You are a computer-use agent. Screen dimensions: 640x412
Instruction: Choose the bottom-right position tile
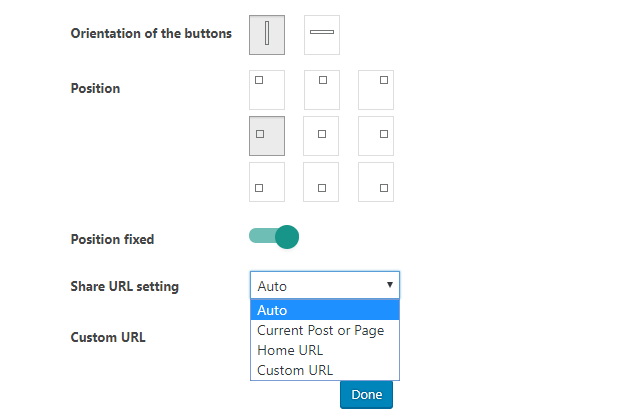pyautogui.click(x=376, y=182)
